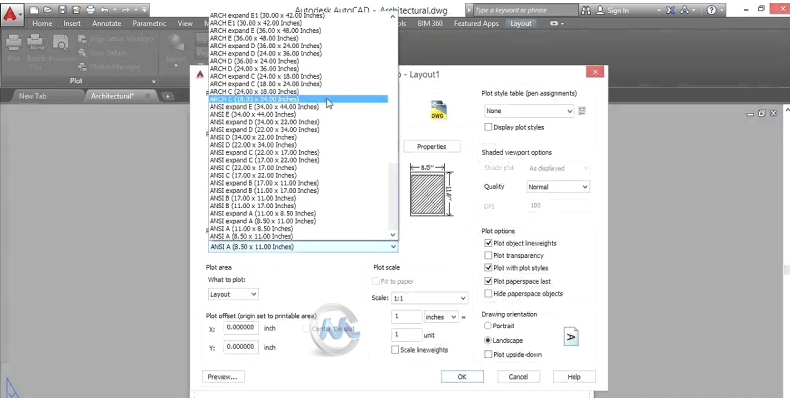Image resolution: width=790 pixels, height=398 pixels.
Task: Click the Preview... button
Action: click(x=223, y=377)
